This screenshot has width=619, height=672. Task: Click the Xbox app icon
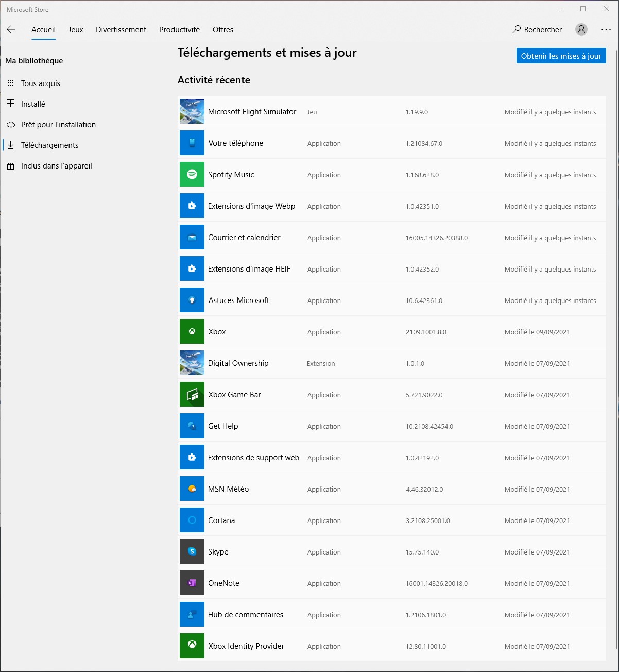[x=192, y=331]
